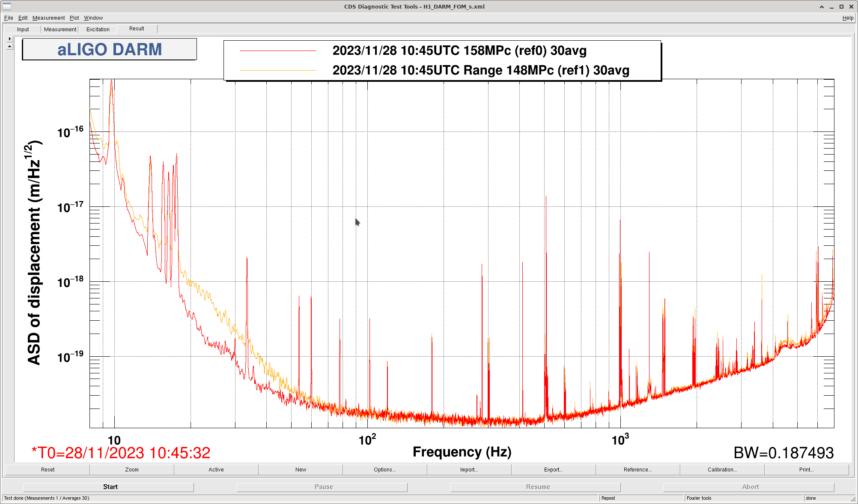Open the Options... dialog
This screenshot has width=858, height=504.
pos(384,470)
